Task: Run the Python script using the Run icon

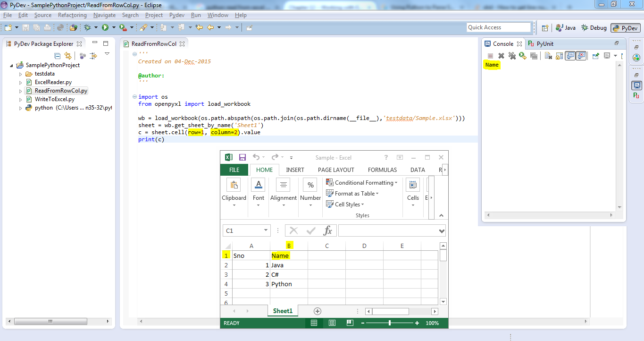Action: click(105, 28)
